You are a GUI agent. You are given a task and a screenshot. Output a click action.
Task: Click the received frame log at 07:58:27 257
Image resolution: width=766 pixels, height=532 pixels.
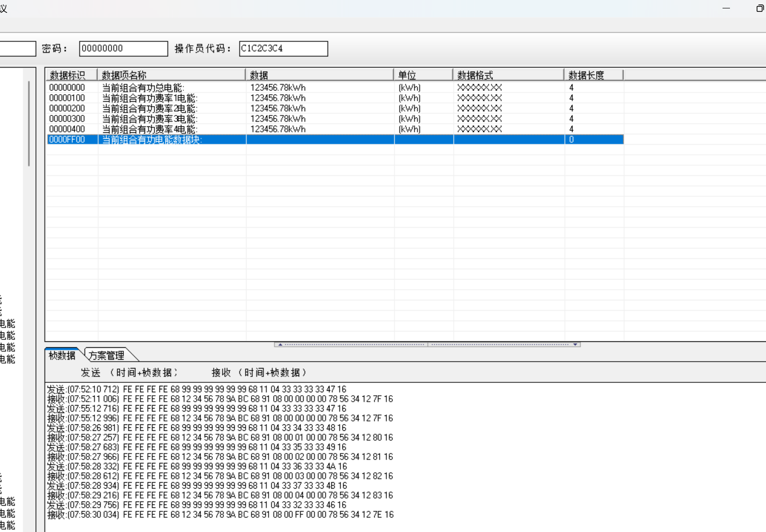[220, 437]
